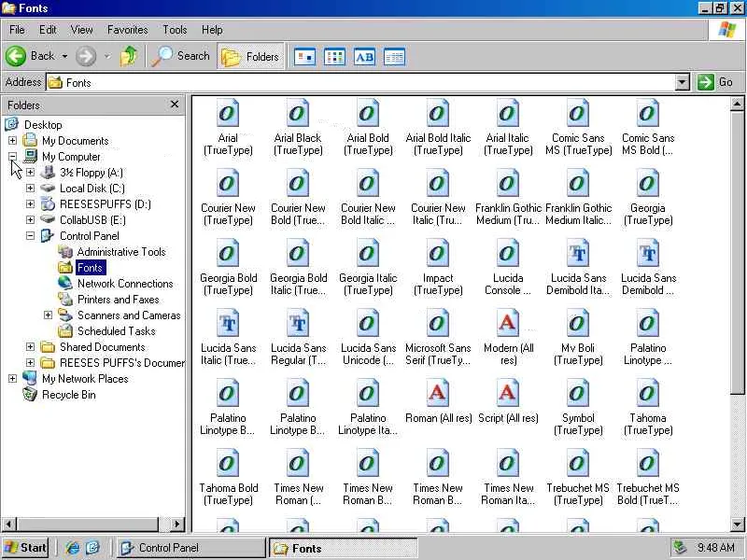
Task: Click the Search toolbar button
Action: tap(180, 56)
